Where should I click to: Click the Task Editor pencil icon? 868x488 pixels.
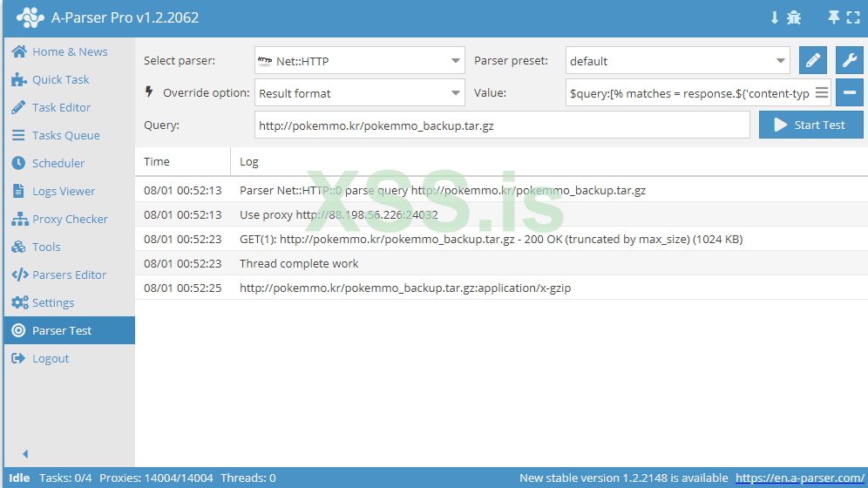tap(18, 107)
